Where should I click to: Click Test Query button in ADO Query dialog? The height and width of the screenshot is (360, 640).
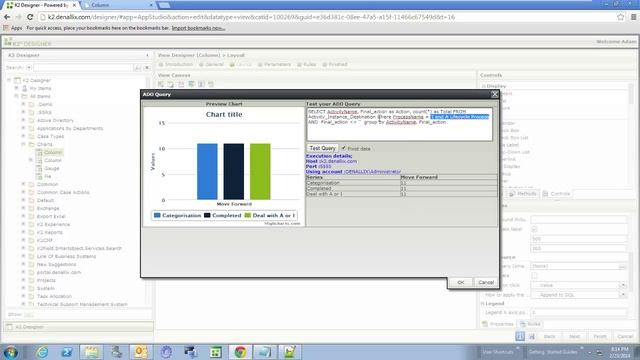(322, 148)
